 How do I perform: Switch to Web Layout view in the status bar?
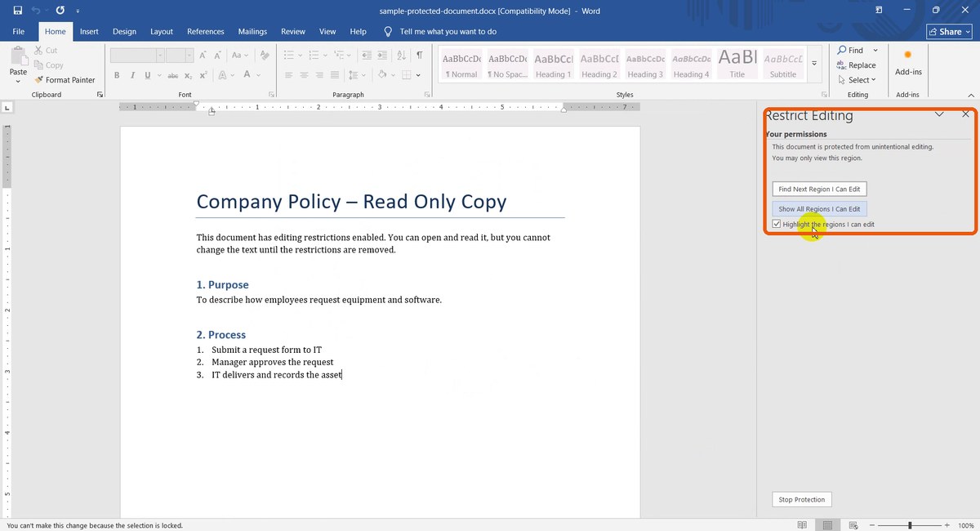[x=852, y=525]
